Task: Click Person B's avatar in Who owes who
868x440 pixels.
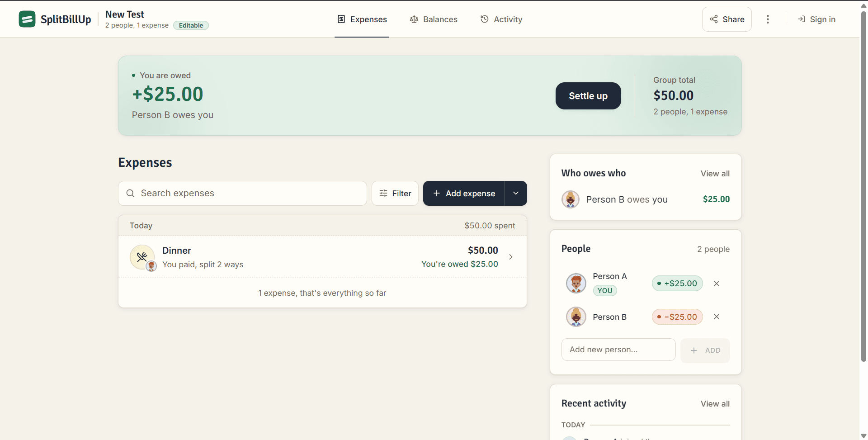Action: pyautogui.click(x=571, y=199)
